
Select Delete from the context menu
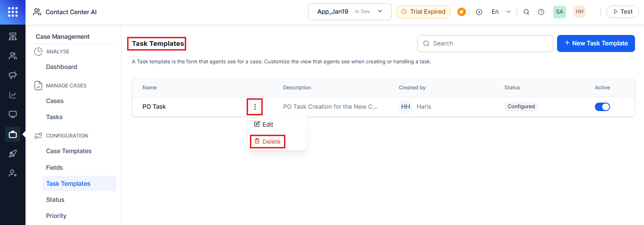coord(267,141)
